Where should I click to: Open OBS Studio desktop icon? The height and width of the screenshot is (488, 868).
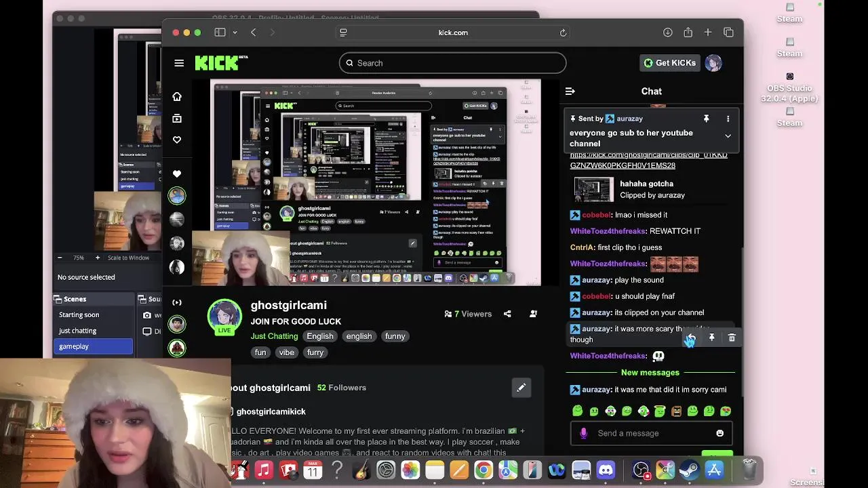pos(789,88)
